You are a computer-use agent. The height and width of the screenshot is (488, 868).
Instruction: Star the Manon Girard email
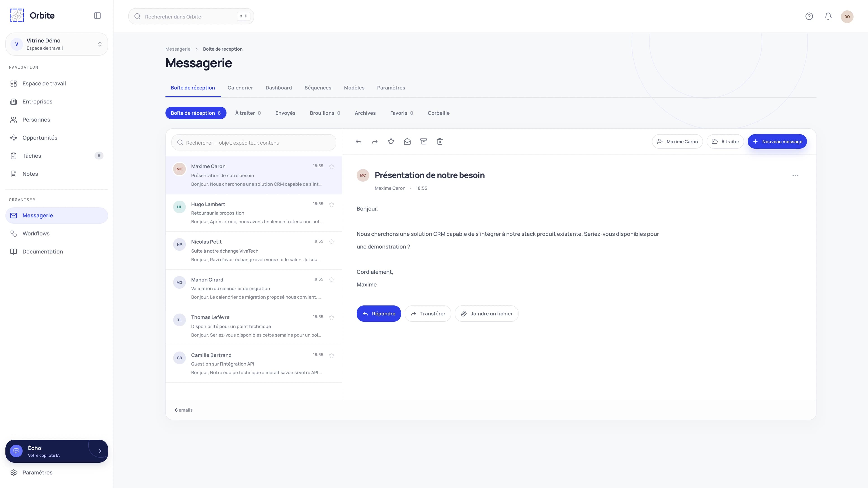coord(332,280)
